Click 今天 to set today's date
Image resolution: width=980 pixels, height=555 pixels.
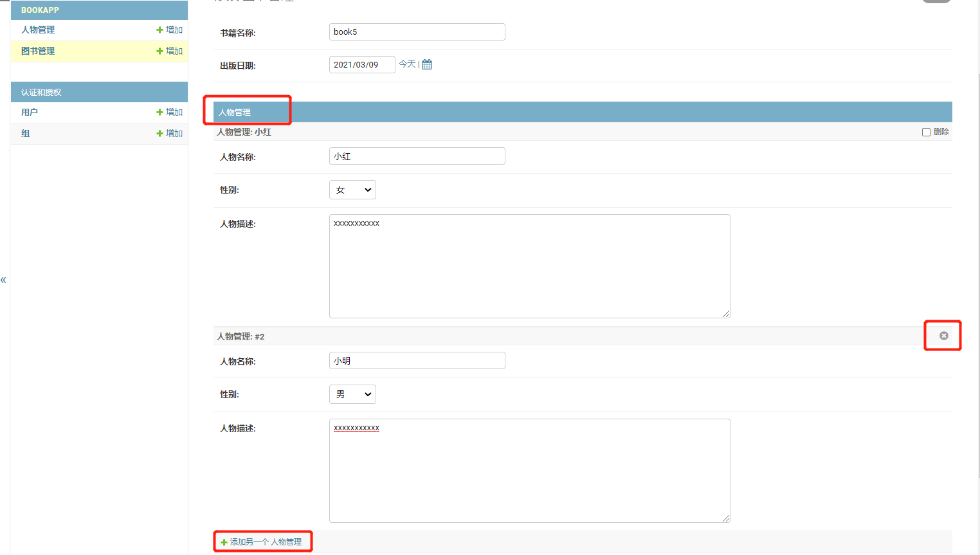point(407,64)
